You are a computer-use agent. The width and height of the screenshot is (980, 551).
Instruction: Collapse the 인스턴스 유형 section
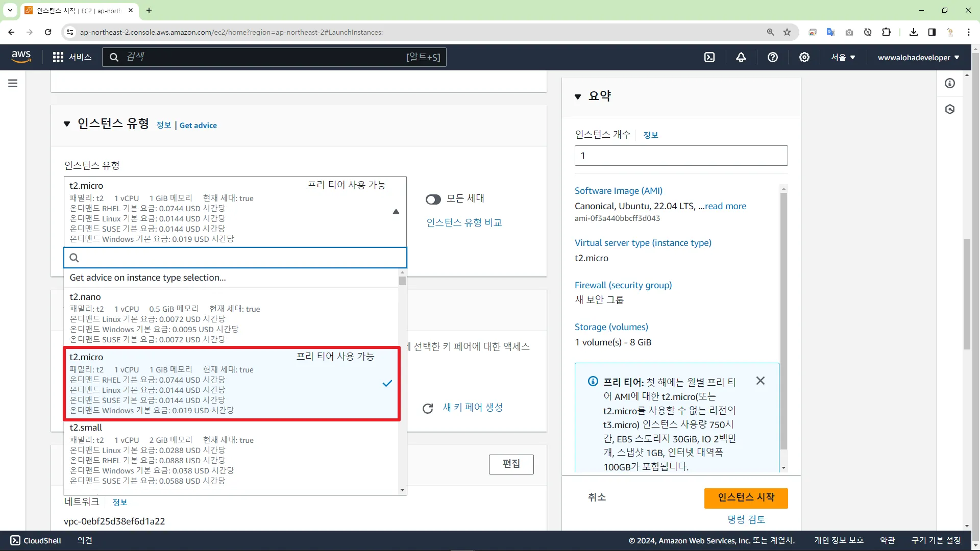pos(67,124)
